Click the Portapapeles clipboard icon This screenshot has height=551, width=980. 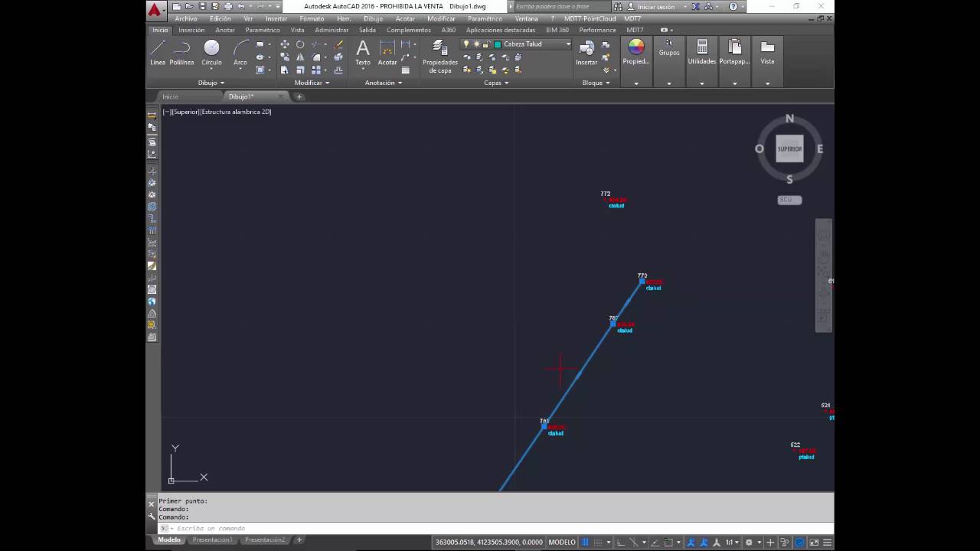pyautogui.click(x=735, y=47)
